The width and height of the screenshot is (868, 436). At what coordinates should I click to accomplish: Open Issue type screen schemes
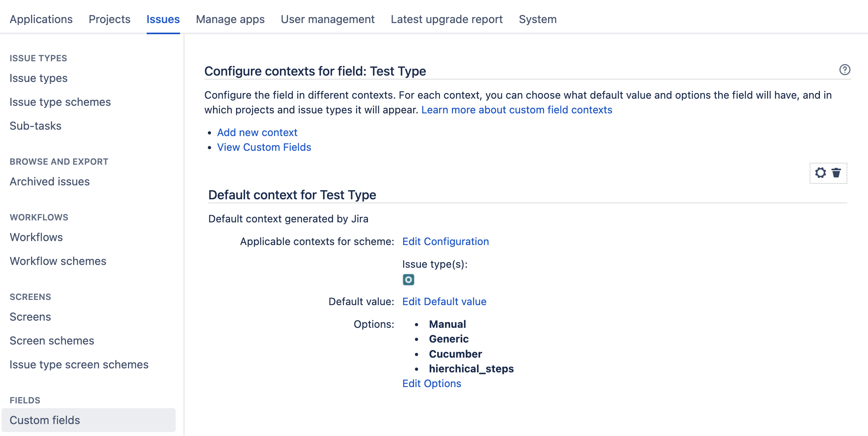click(79, 364)
